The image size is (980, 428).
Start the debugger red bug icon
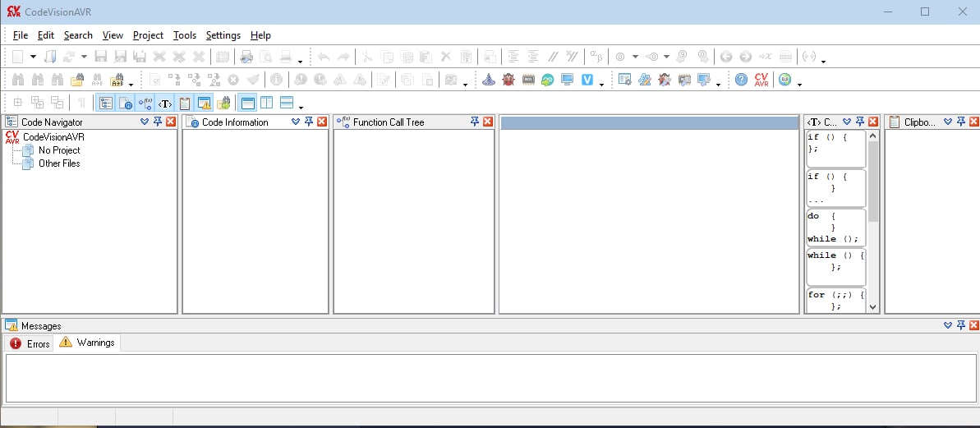tap(508, 80)
